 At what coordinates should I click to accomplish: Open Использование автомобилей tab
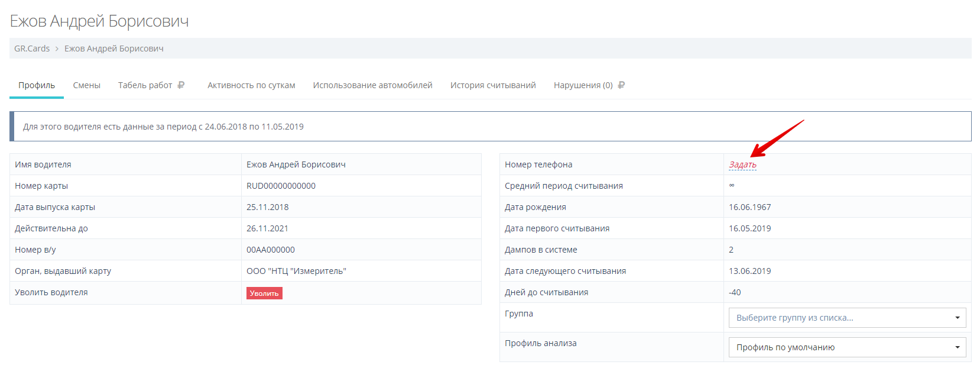[x=373, y=85]
